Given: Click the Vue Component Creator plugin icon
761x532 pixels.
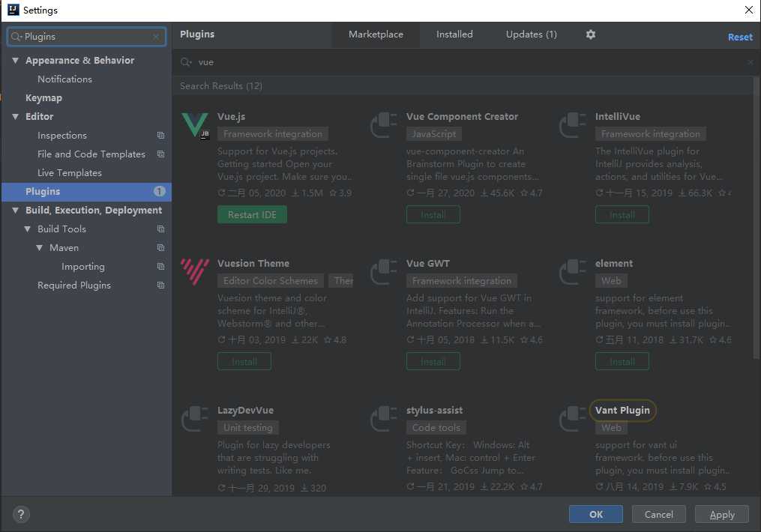Looking at the screenshot, I should click(384, 125).
